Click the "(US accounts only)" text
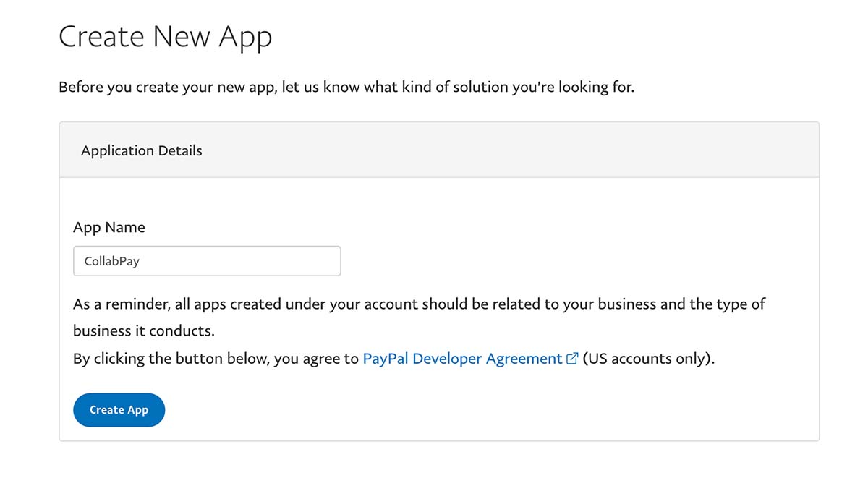 pyautogui.click(x=648, y=359)
